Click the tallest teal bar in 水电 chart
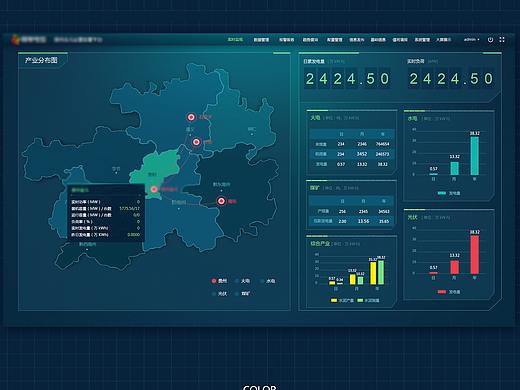This screenshot has height=390, width=520. (475, 156)
